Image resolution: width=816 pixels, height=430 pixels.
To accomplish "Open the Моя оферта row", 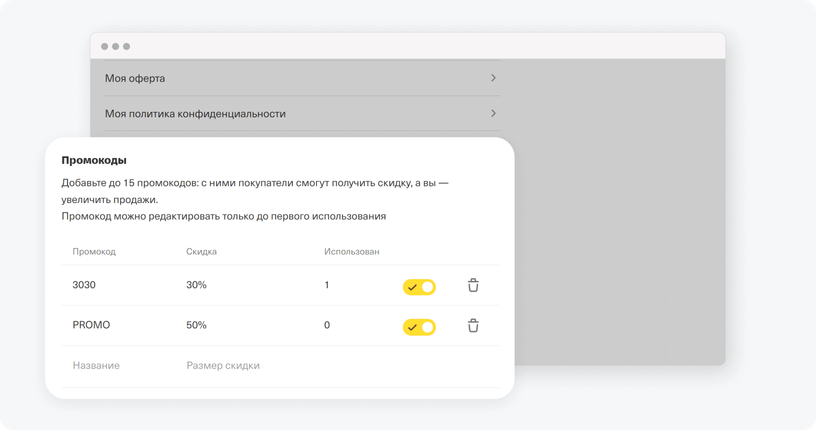I will pos(302,78).
